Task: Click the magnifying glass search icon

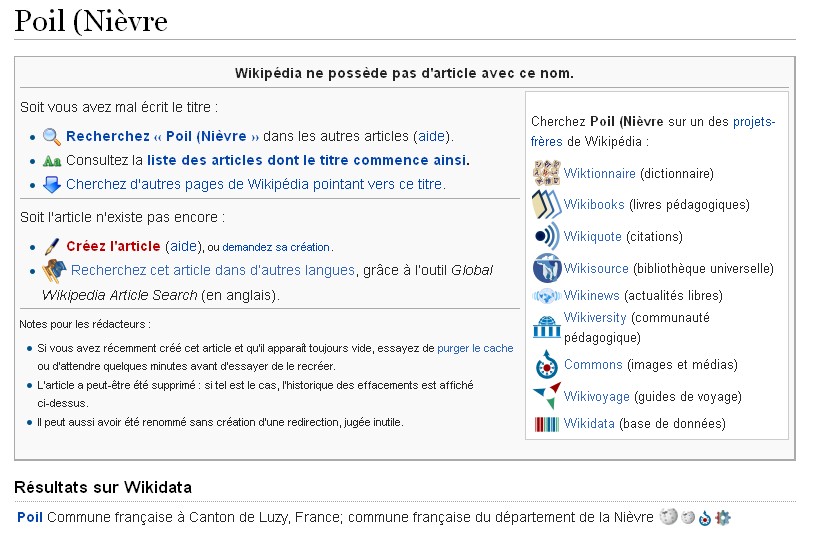Action: [51, 137]
